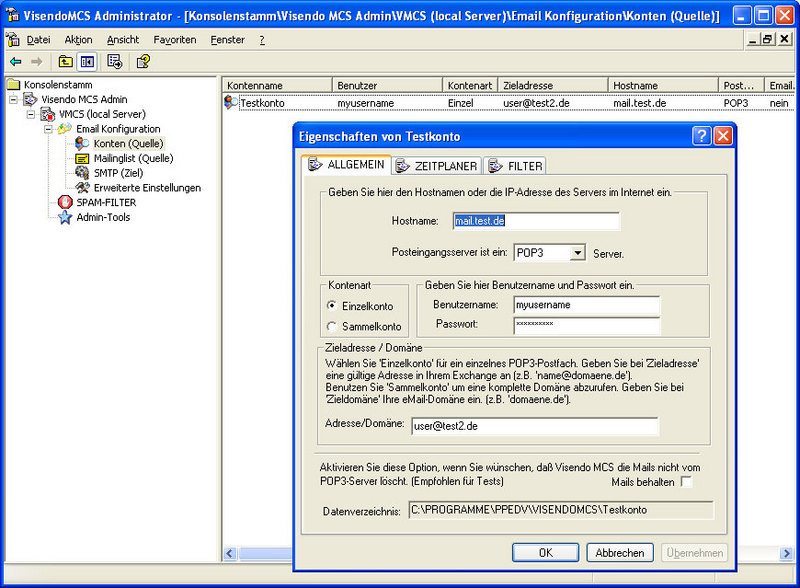
Task: Click the Forward arrow in the toolbar
Action: point(36,62)
